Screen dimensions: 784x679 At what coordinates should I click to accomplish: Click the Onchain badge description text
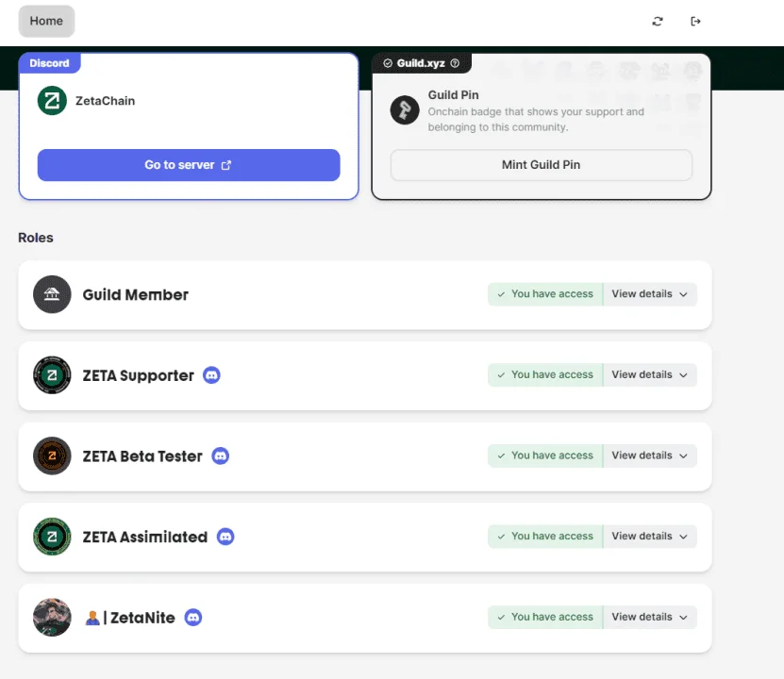pyautogui.click(x=536, y=120)
